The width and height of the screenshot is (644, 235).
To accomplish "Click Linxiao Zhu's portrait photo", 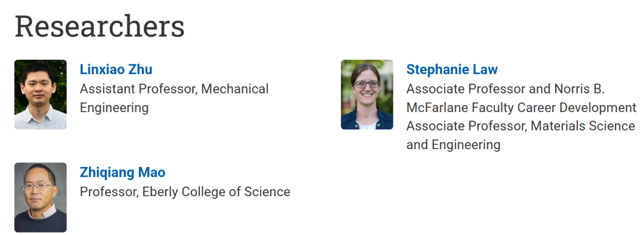I will pyautogui.click(x=41, y=94).
